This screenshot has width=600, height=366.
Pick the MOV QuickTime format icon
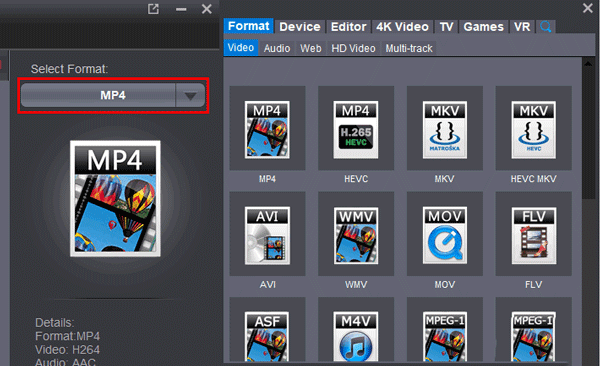point(445,234)
